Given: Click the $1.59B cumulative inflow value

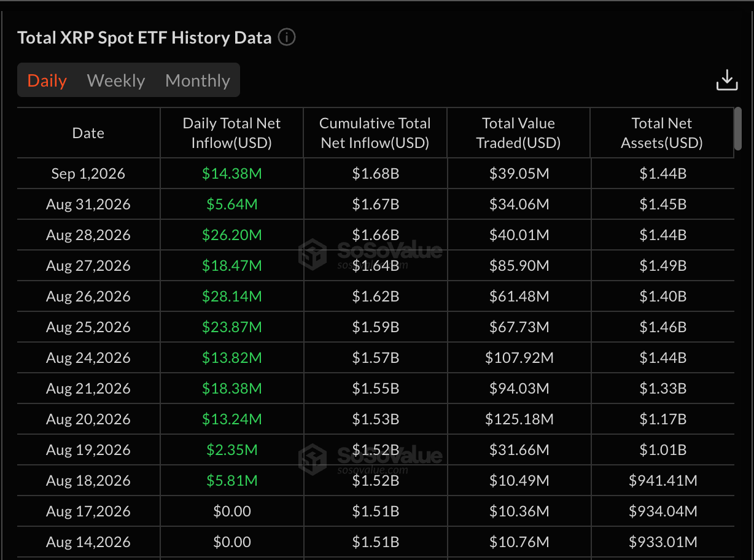Looking at the screenshot, I should coord(376,327).
